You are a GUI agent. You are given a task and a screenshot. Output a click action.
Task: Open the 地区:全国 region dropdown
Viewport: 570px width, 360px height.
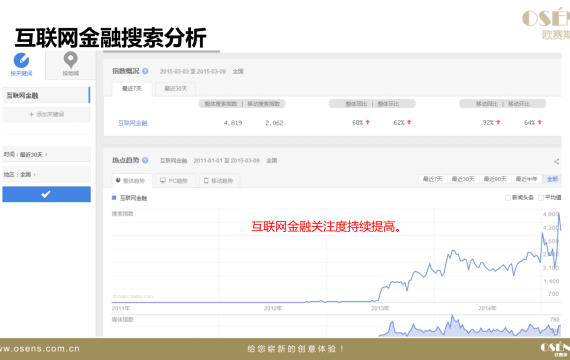(x=46, y=175)
